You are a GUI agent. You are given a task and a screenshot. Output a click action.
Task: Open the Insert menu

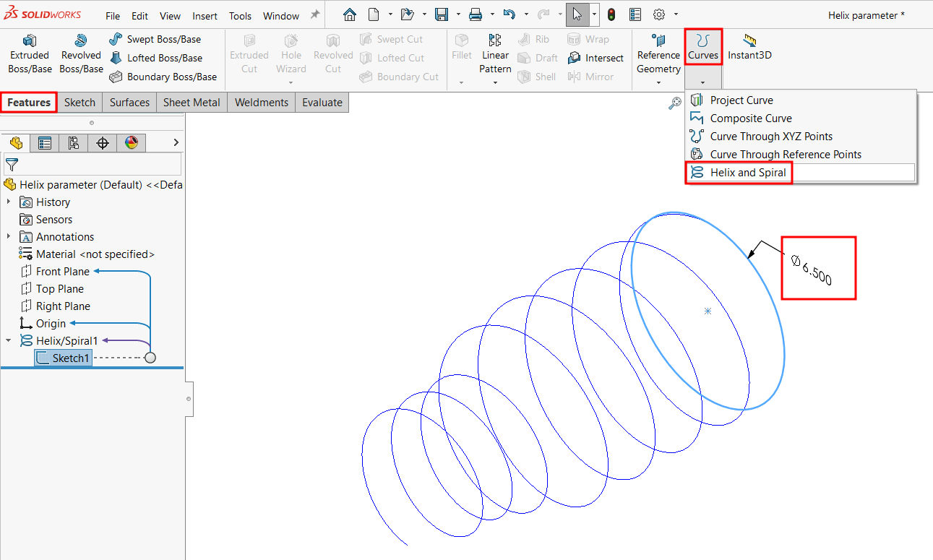coord(205,16)
